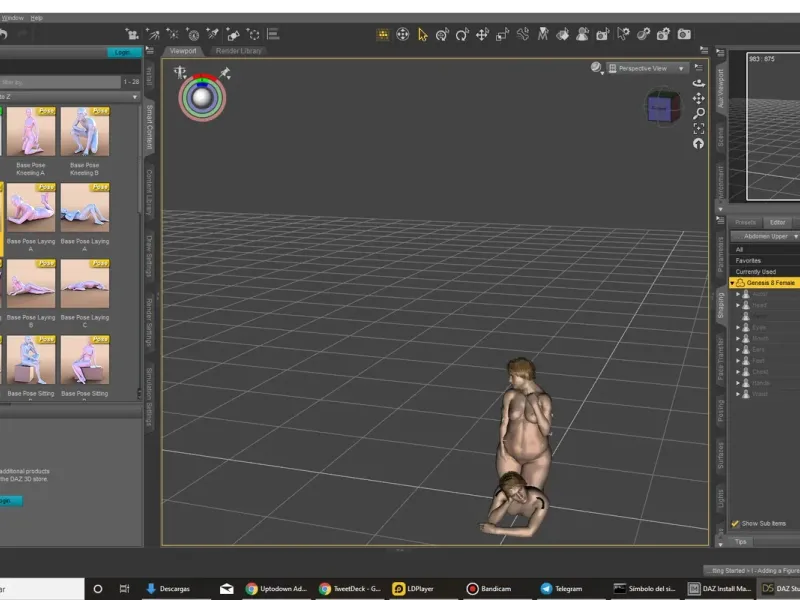This screenshot has height=600, width=800.
Task: Select the zoom magnifier view control
Action: tap(698, 113)
